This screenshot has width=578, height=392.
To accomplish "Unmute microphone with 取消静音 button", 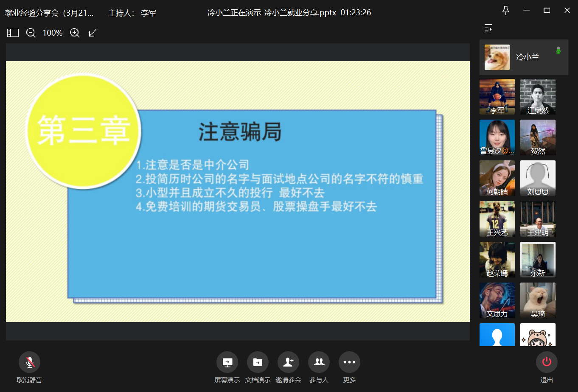I will click(x=29, y=362).
